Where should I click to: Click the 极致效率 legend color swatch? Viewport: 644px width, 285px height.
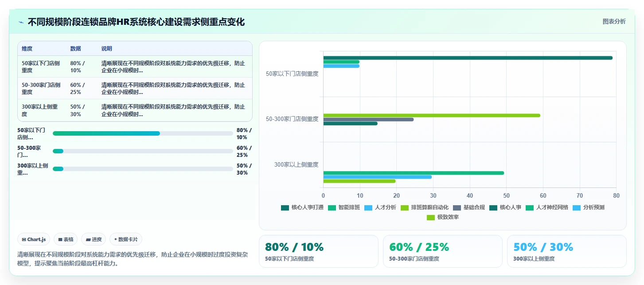click(430, 217)
